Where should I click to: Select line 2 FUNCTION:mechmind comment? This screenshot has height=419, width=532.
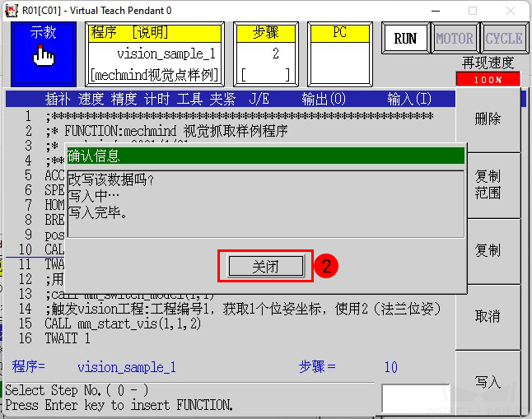click(166, 131)
